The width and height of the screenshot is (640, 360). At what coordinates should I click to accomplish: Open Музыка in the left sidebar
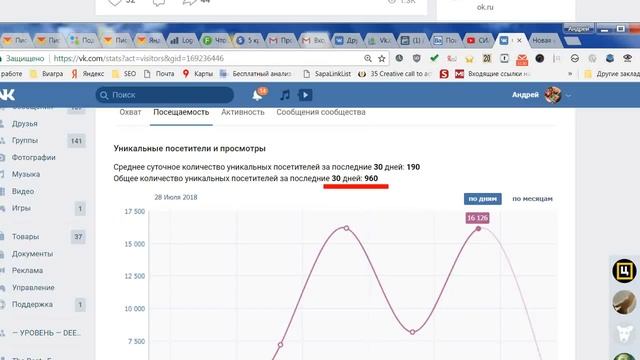point(26,174)
